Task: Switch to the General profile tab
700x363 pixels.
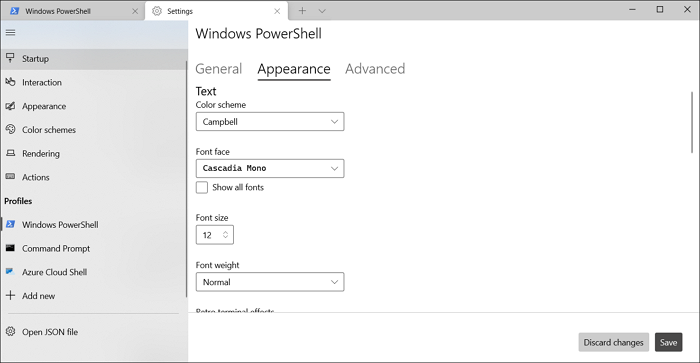Action: click(219, 69)
